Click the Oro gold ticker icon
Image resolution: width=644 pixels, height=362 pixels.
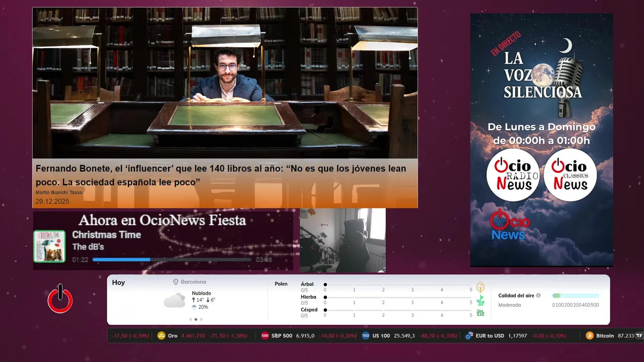point(162,335)
